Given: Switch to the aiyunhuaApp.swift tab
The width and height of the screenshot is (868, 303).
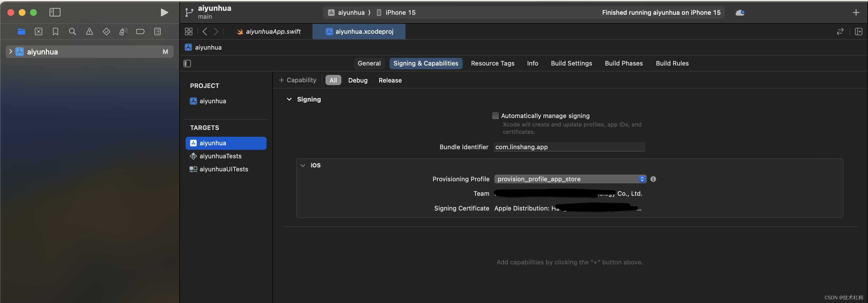Looking at the screenshot, I should click(269, 32).
